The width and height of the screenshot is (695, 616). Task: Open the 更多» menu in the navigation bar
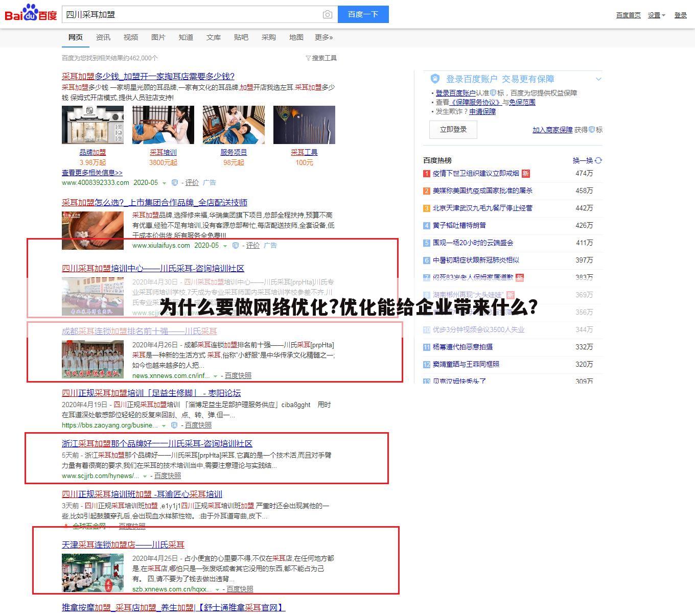[x=323, y=37]
